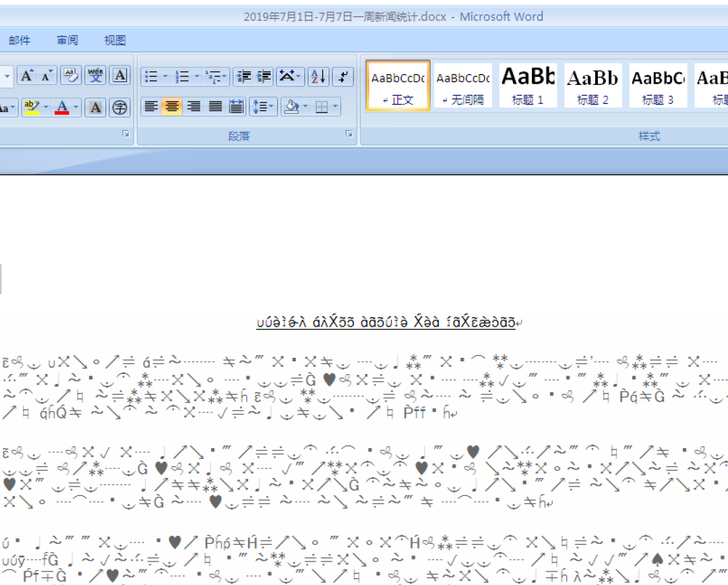Image resolution: width=728 pixels, height=585 pixels.
Task: Toggle left text alignment
Action: [151, 106]
